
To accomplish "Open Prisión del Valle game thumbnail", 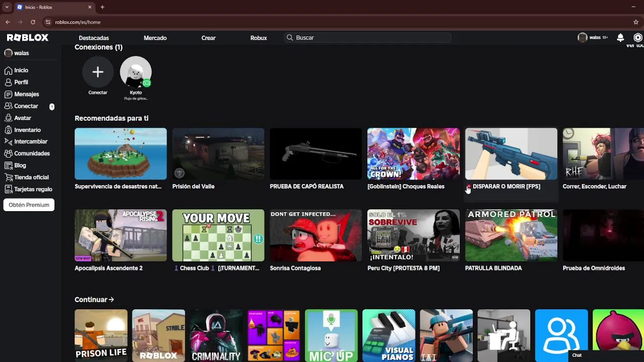I will coord(218,154).
